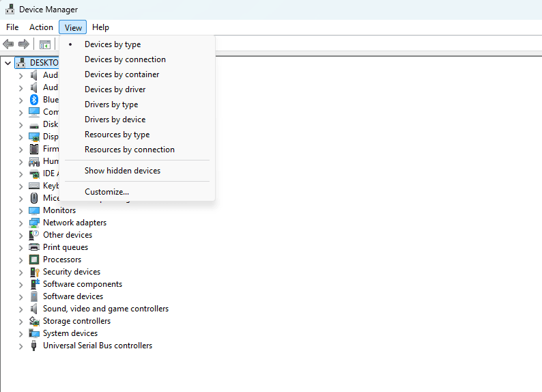Expand the Network adapters category
The height and width of the screenshot is (392, 542).
[20, 223]
